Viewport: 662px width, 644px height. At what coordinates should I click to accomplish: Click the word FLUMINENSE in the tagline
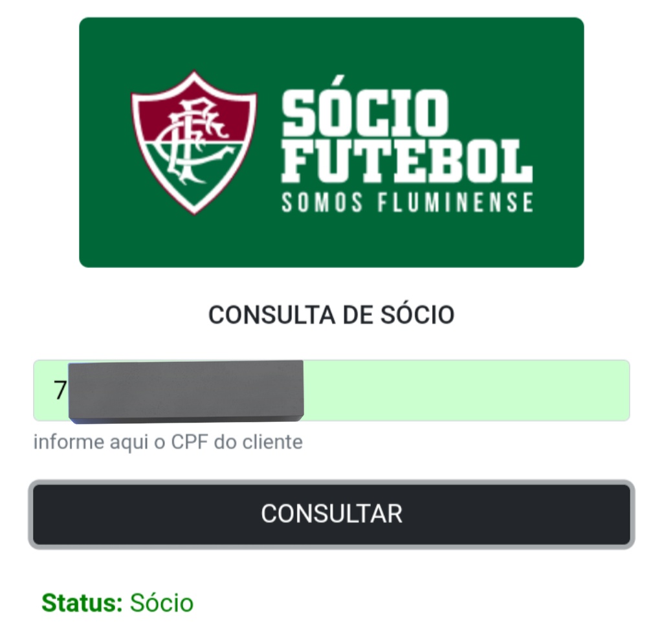pos(455,202)
